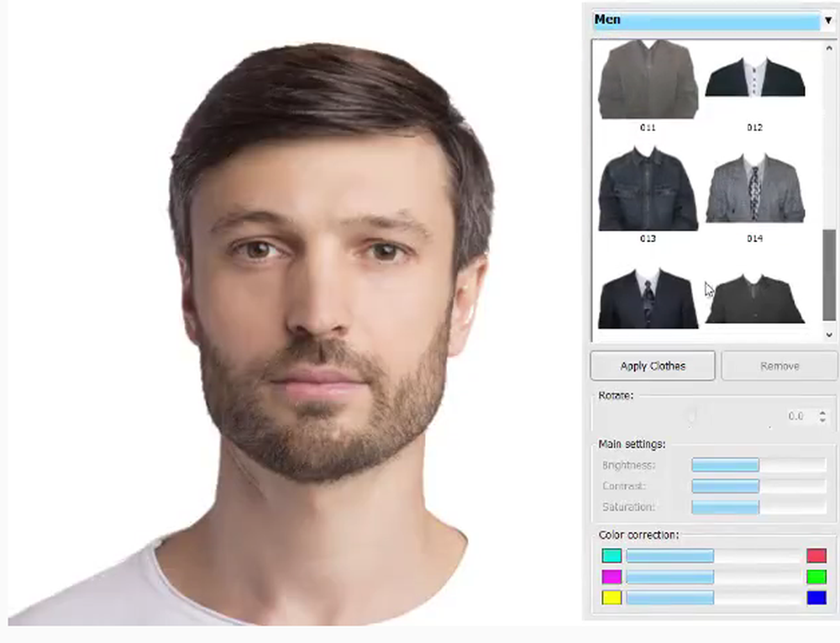The height and width of the screenshot is (643, 840).
Task: Click the Rotate value down arrow
Action: (822, 420)
